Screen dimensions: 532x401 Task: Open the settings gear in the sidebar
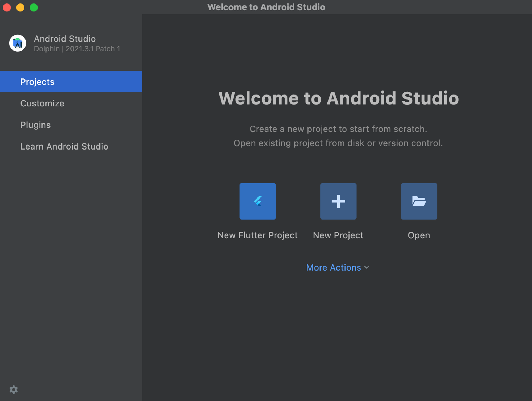pyautogui.click(x=14, y=390)
